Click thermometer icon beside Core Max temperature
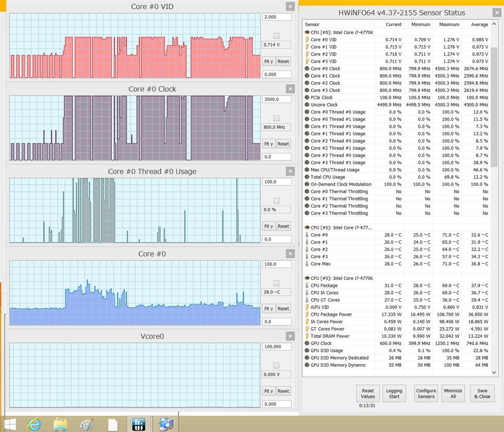504x432 pixels. (307, 264)
